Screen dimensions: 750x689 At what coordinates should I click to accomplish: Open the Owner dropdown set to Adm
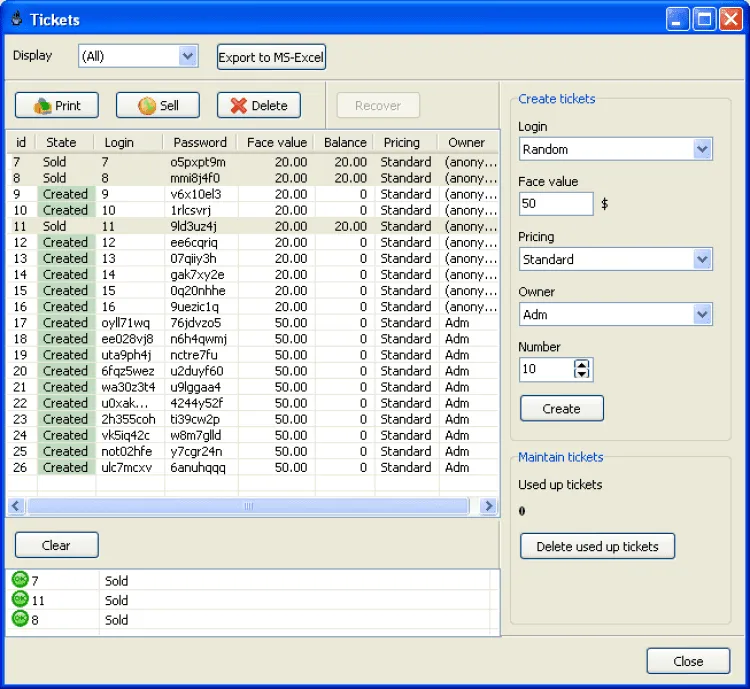click(x=701, y=314)
